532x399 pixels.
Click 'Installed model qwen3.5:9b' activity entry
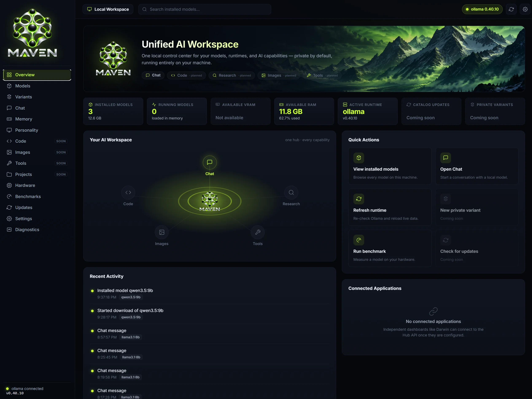point(209,294)
